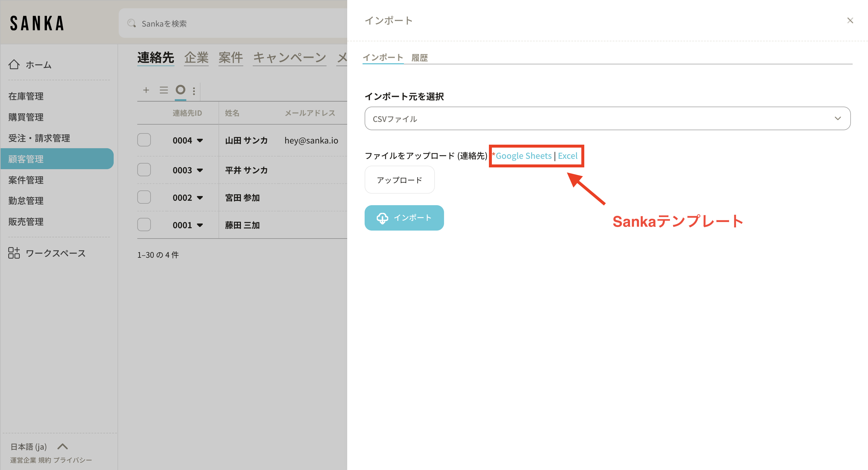
Task: Select the circle view icon in toolbar
Action: point(180,90)
